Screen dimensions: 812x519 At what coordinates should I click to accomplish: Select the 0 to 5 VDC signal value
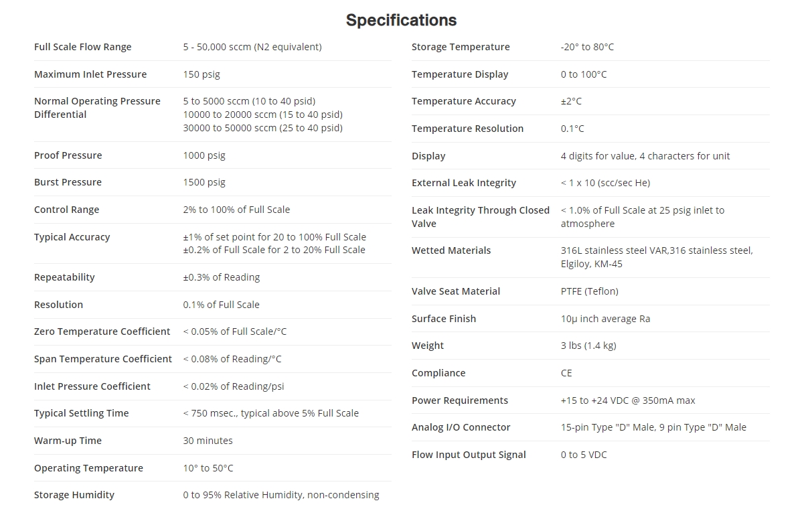(584, 455)
